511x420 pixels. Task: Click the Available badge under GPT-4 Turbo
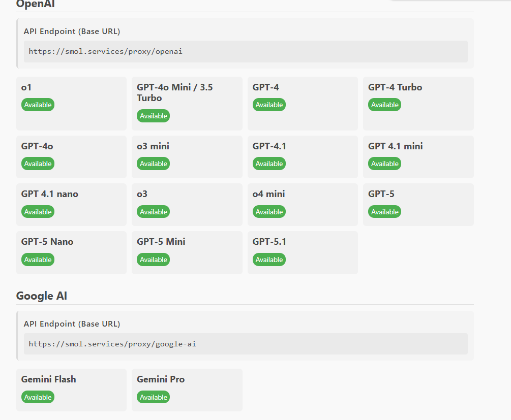pyautogui.click(x=384, y=105)
